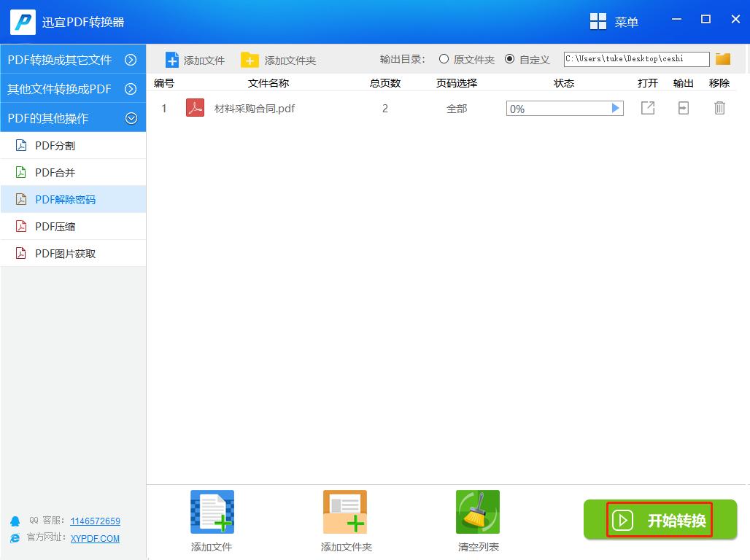Viewport: 750px width, 560px height.
Task: Click the 开始转换 button
Action: 660,521
